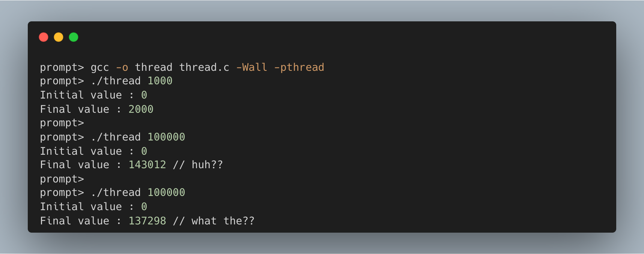Click the final value '137298'

(x=147, y=221)
